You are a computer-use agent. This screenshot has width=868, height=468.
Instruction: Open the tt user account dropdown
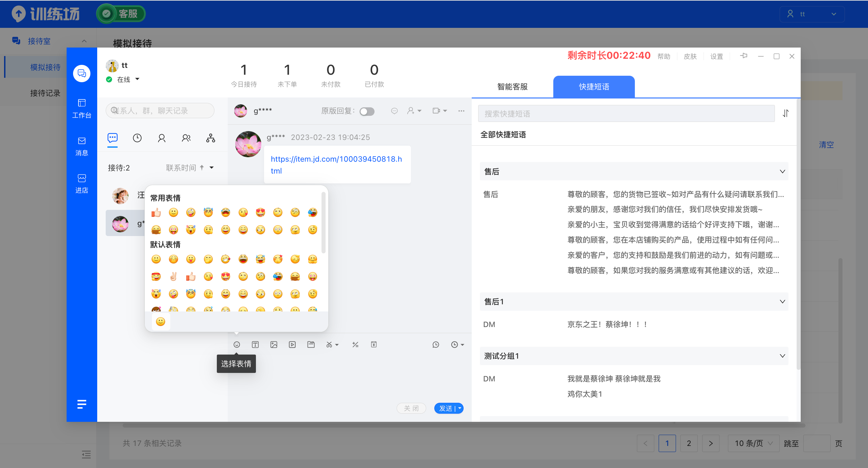tap(812, 14)
